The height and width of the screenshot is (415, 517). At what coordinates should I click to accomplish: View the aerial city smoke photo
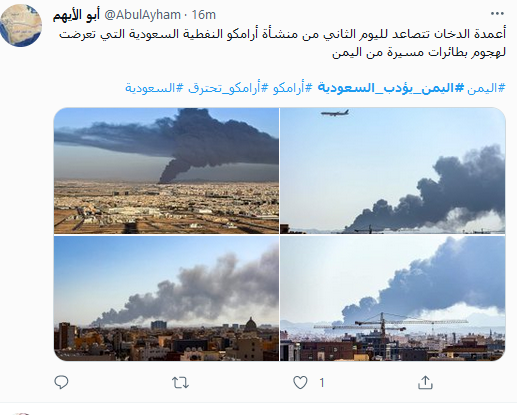166,171
